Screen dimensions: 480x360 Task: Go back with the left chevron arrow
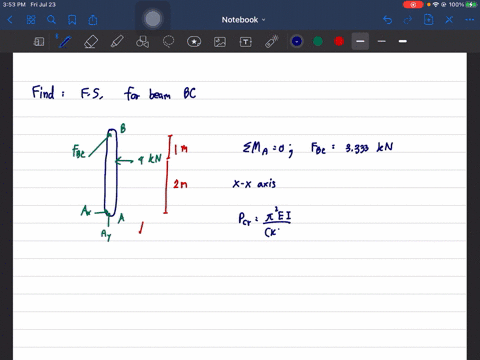[10, 20]
